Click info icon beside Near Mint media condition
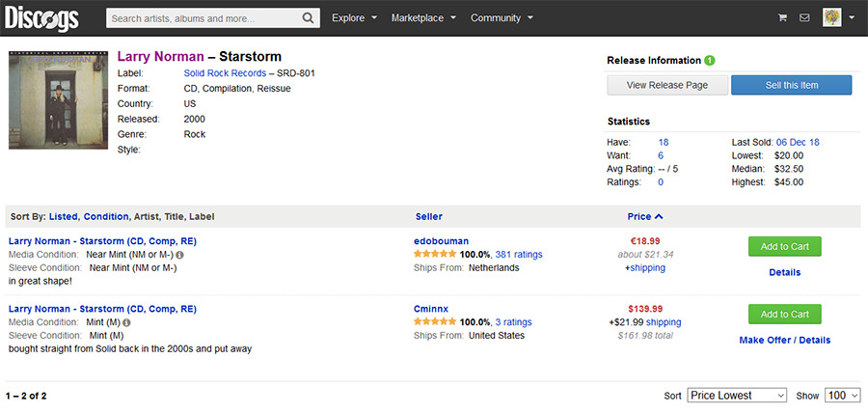This screenshot has height=413, width=868. 180,255
